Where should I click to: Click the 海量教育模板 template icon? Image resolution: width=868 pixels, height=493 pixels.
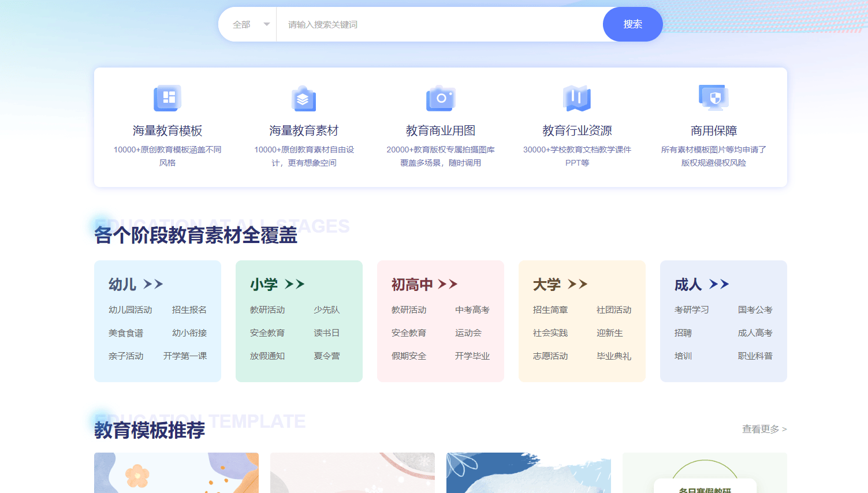[x=167, y=98]
